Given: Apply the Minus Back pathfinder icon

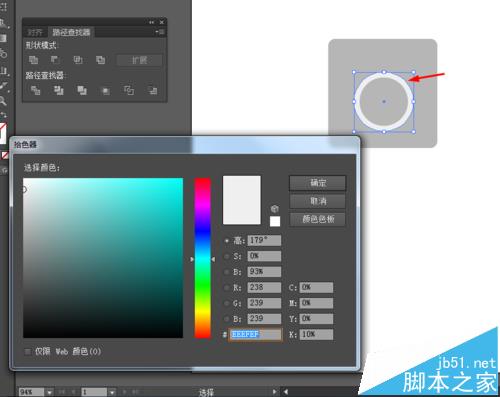Looking at the screenshot, I should [x=152, y=90].
